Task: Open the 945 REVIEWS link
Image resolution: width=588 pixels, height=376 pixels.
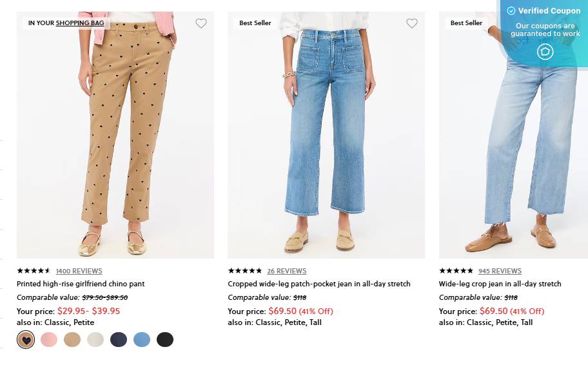Action: coord(500,271)
